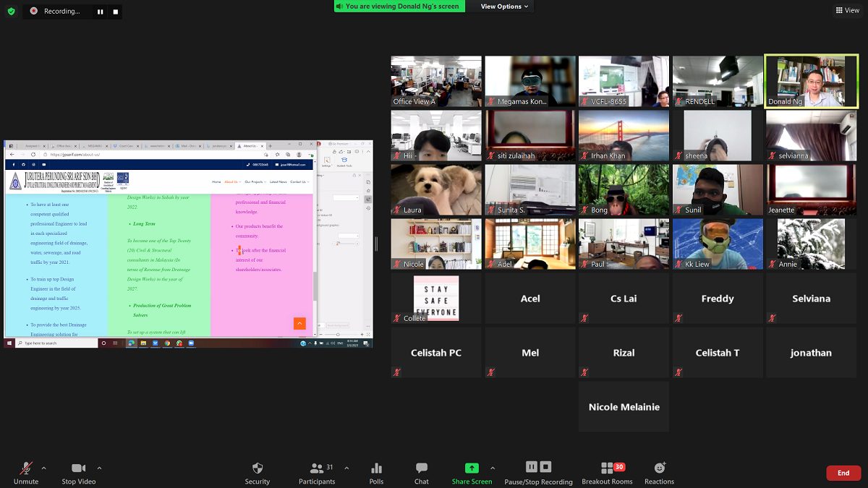
Task: Open the Polls panel
Action: [376, 473]
